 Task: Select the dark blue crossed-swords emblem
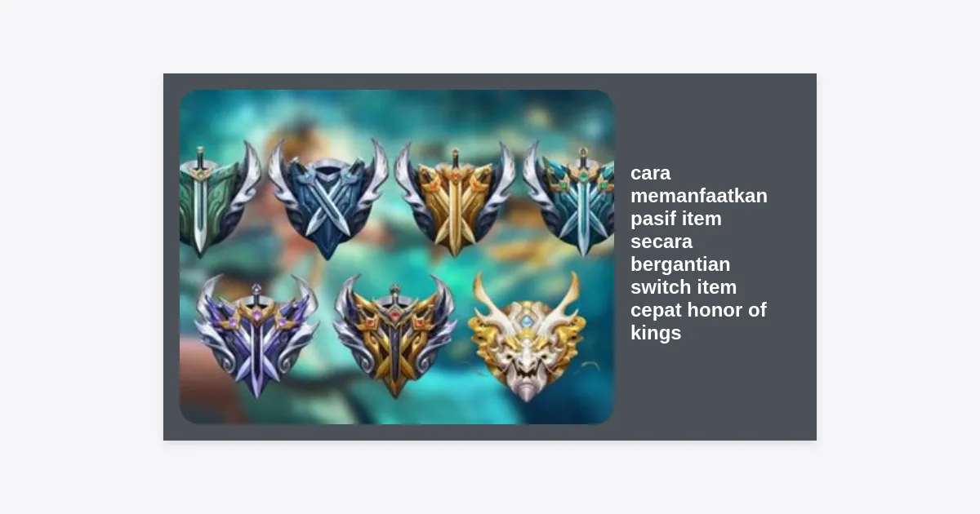coord(327,198)
